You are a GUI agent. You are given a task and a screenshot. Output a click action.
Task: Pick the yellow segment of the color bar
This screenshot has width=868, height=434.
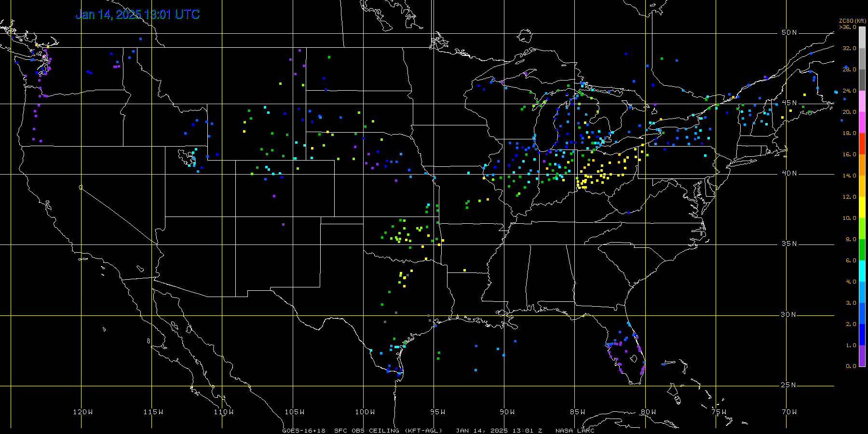point(862,207)
